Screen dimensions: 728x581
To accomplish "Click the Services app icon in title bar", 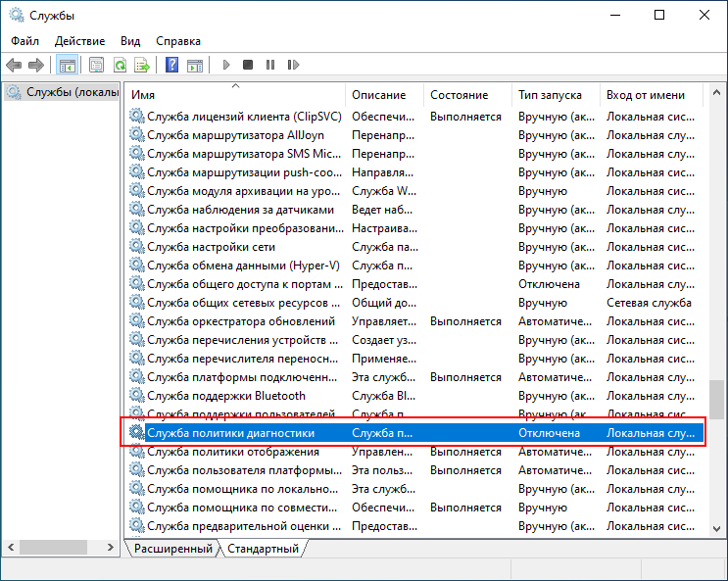I will 17,16.
